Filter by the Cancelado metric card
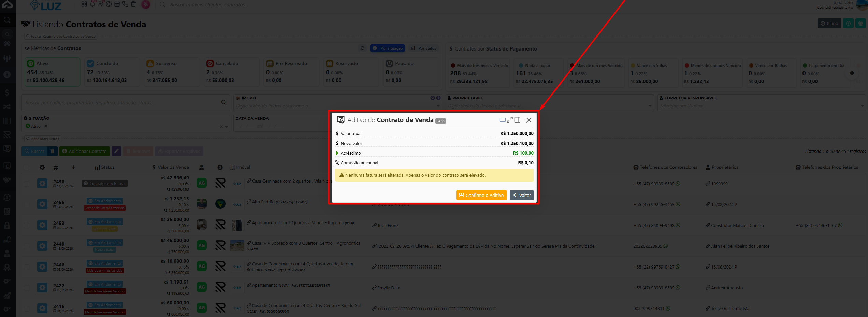The image size is (868, 317). (x=232, y=72)
